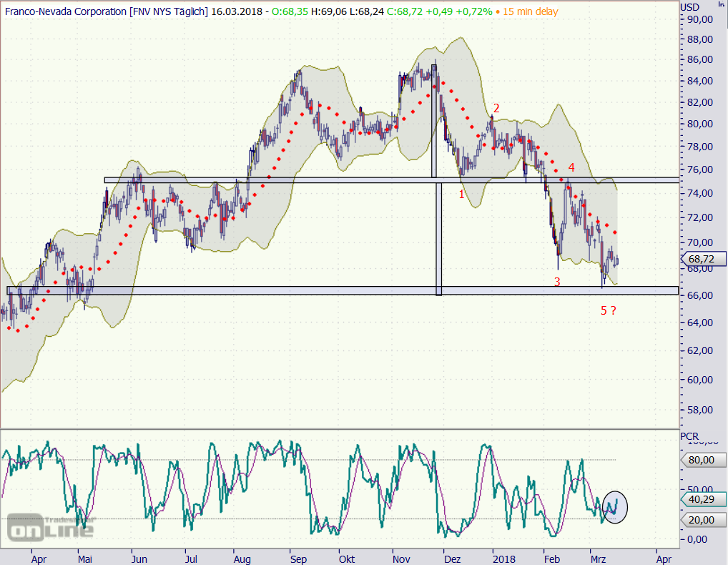Click the 58,00 price axis label
The image size is (728, 565).
point(700,411)
